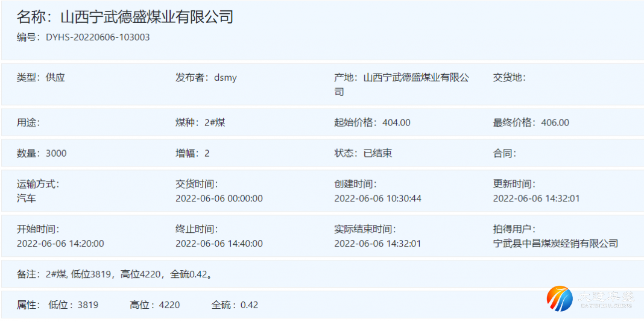The height and width of the screenshot is (322, 644).
Task: Click the watermark logo in the bottom-right corner
Action: coord(590,300)
